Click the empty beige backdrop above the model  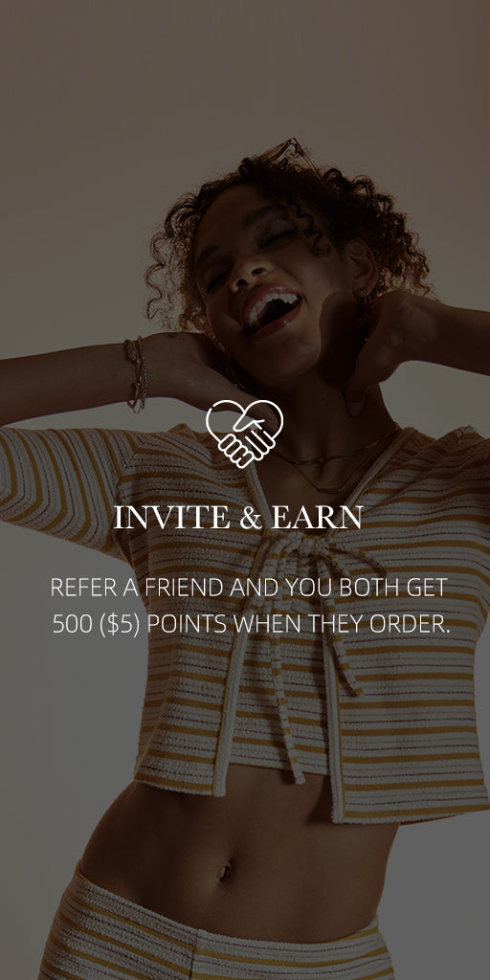[x=244, y=69]
